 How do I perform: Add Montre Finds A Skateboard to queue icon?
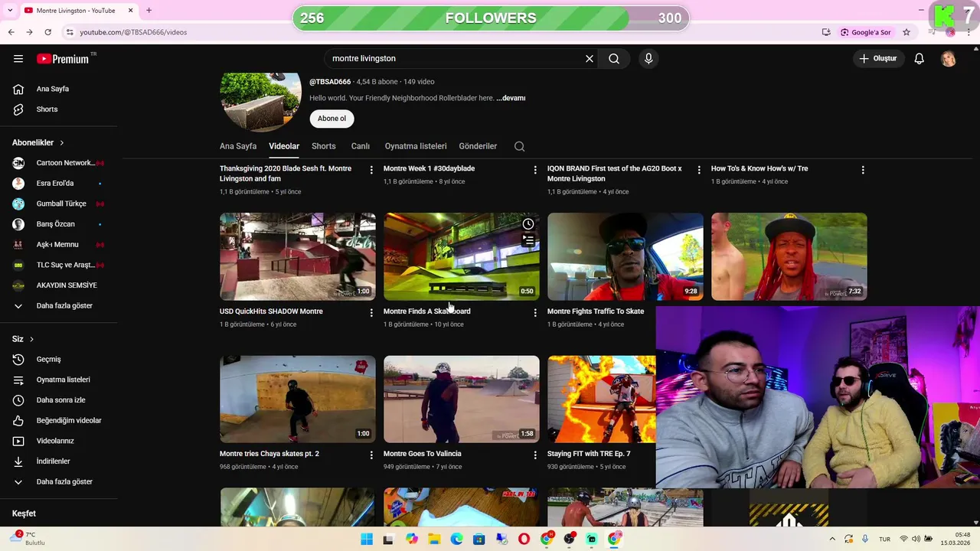point(528,240)
